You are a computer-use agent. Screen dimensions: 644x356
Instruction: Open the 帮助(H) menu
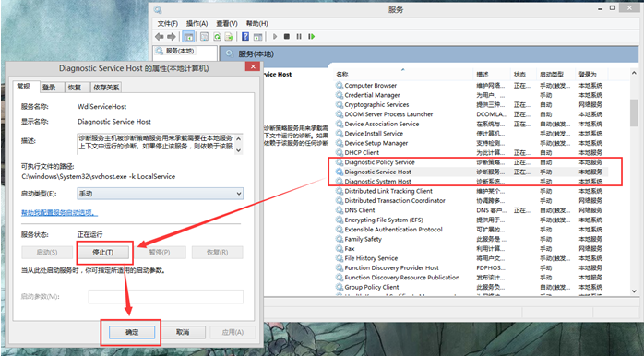[x=256, y=23]
